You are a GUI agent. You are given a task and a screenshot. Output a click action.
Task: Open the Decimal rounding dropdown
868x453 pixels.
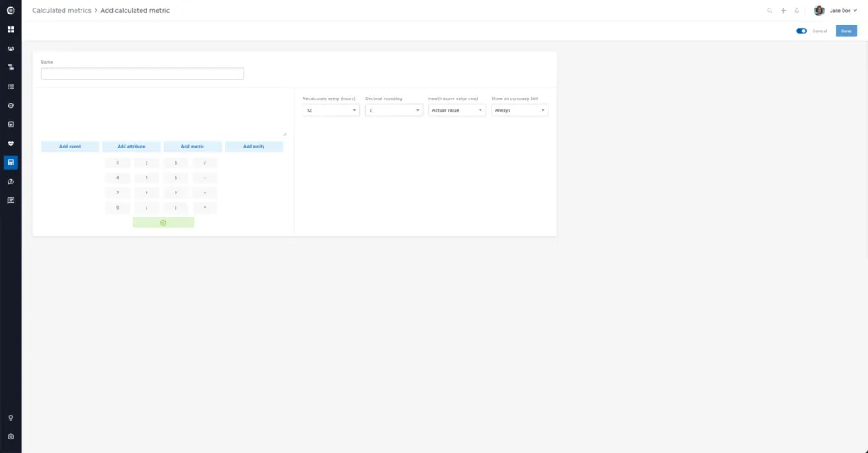393,110
